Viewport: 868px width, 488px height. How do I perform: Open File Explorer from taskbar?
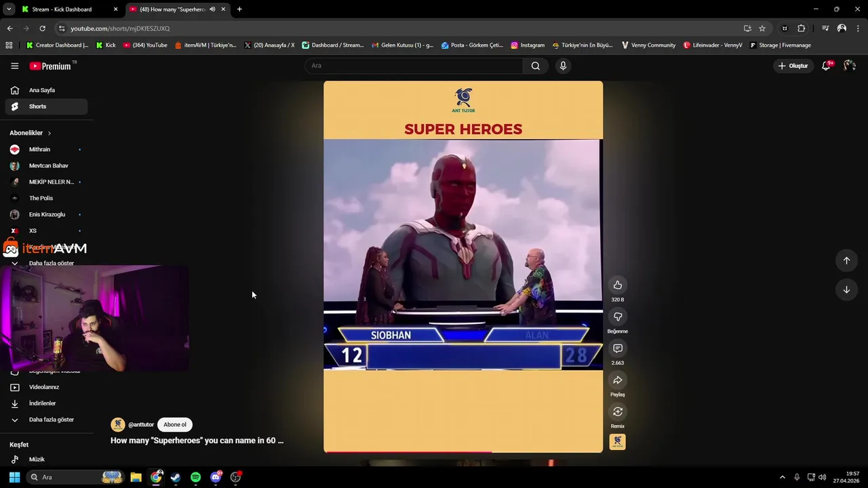tap(136, 477)
